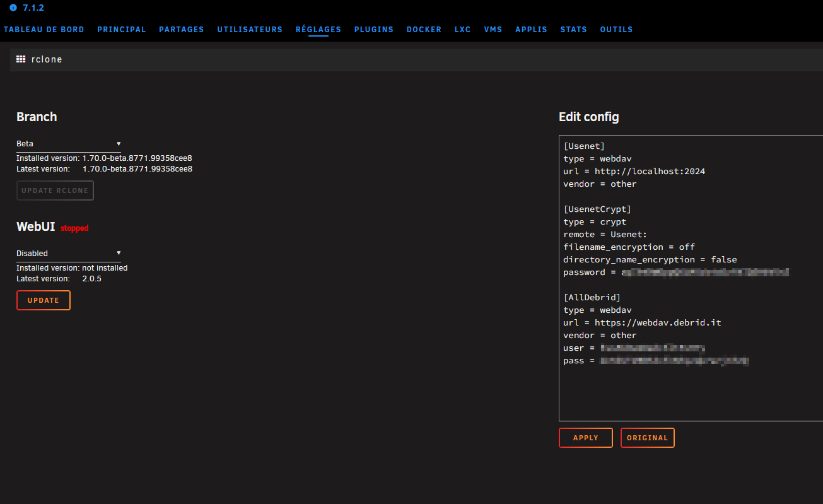Switch to the LXC tab
This screenshot has width=823, height=504.
pyautogui.click(x=462, y=30)
